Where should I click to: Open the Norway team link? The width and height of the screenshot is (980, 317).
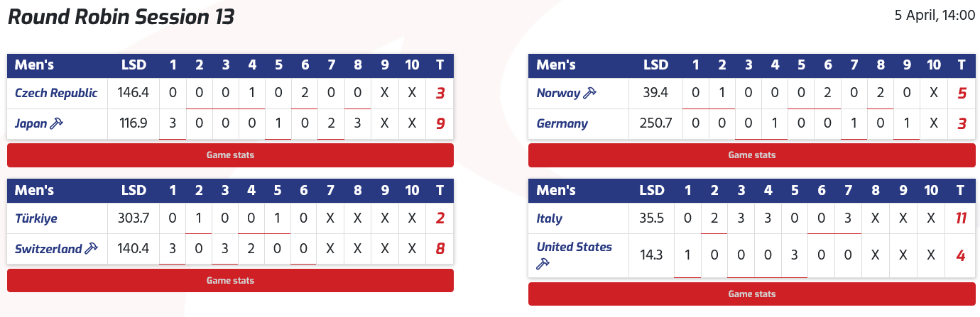[x=558, y=93]
